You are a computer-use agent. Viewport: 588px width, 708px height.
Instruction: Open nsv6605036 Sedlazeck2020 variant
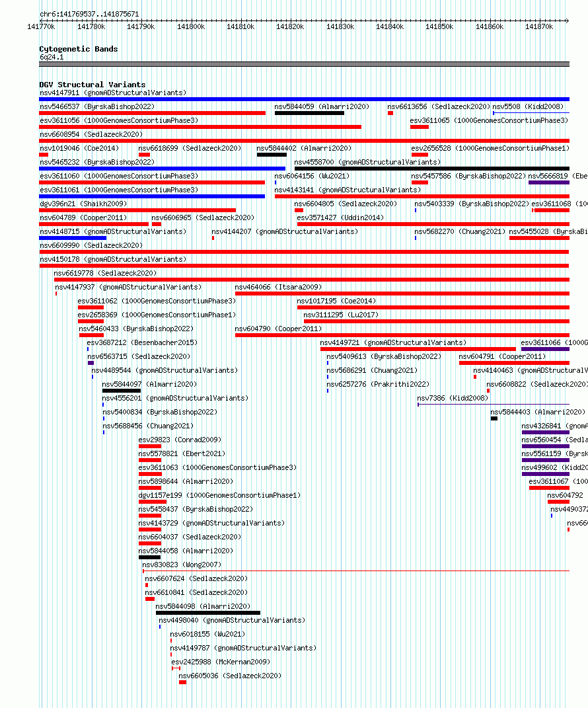point(230,676)
